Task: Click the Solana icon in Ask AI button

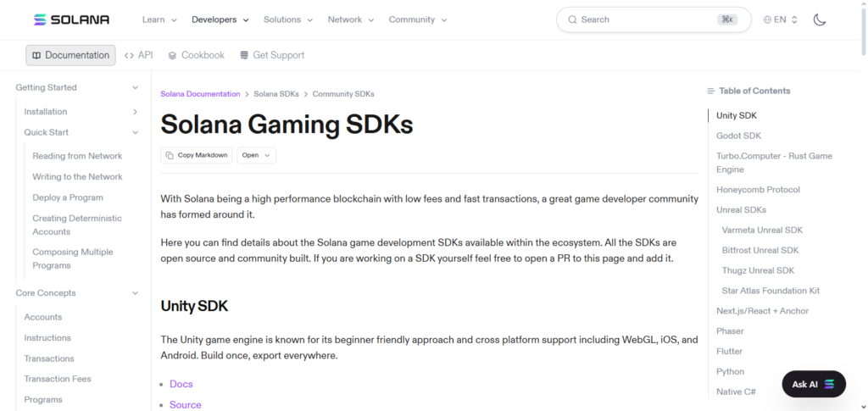Action: pyautogui.click(x=829, y=384)
